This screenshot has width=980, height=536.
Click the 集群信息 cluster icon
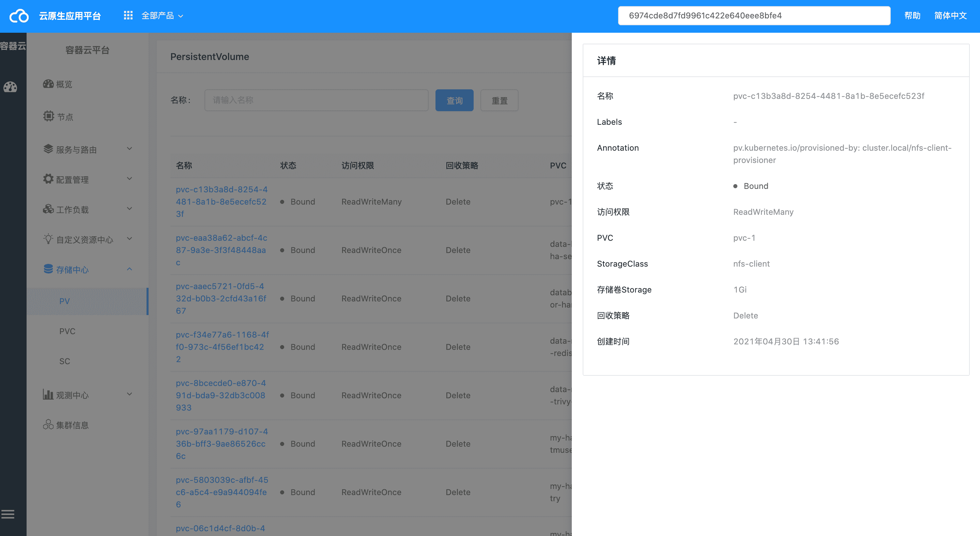(x=48, y=425)
